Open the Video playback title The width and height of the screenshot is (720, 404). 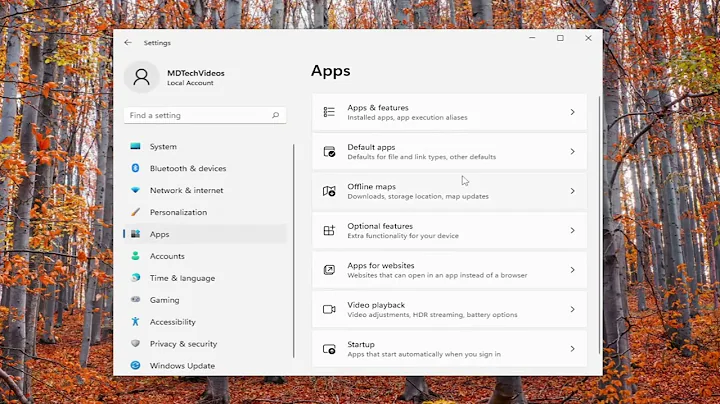tap(376, 305)
